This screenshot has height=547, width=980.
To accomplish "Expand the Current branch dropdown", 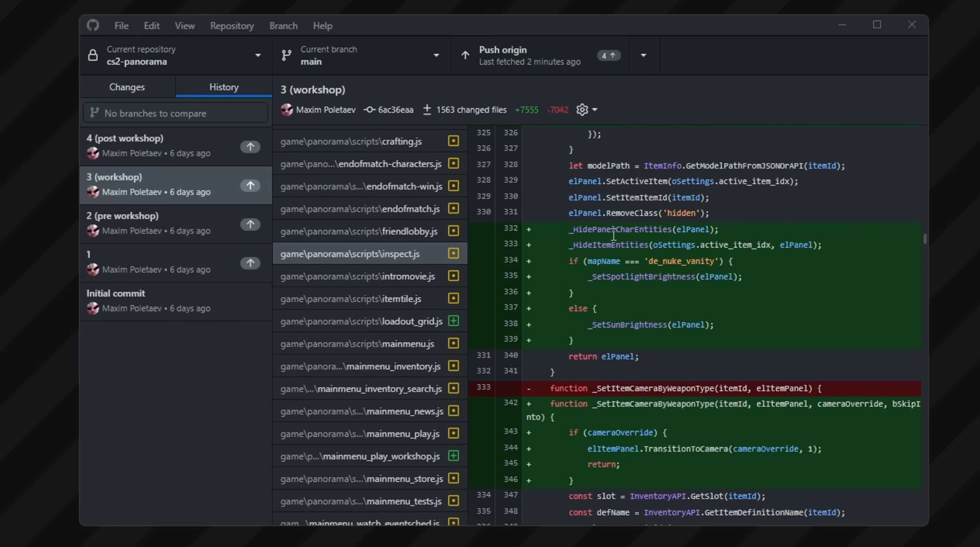I will coord(361,55).
